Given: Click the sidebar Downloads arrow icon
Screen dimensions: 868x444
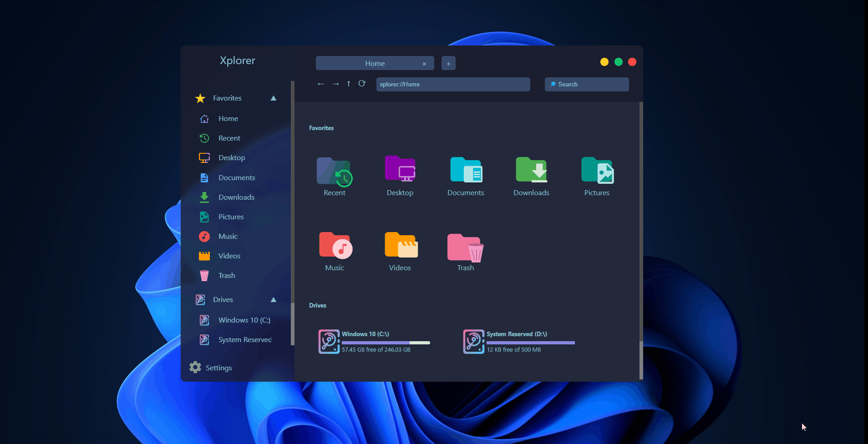Looking at the screenshot, I should point(204,197).
